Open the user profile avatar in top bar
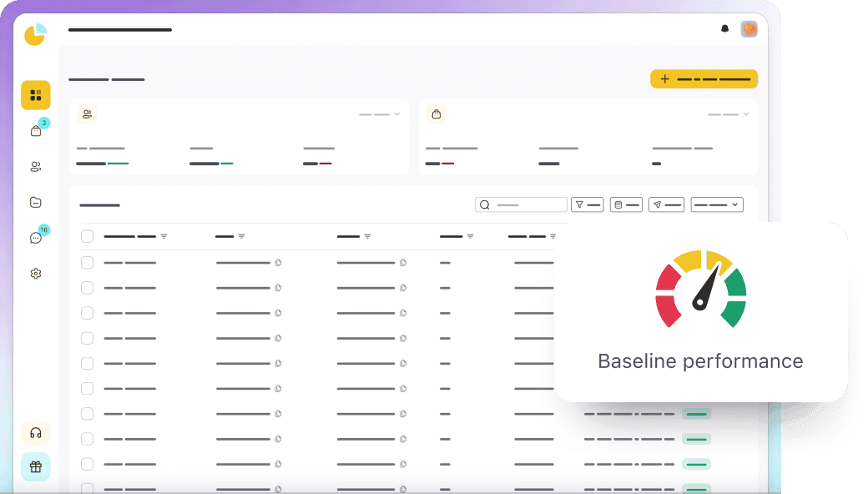This screenshot has width=868, height=494. pyautogui.click(x=749, y=29)
